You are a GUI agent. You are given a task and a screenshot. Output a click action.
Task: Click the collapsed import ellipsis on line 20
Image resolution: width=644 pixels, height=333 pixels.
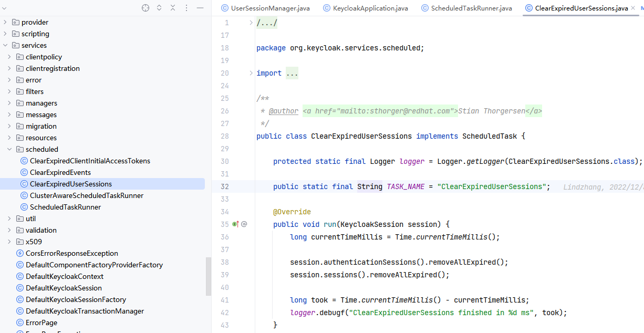(x=292, y=73)
